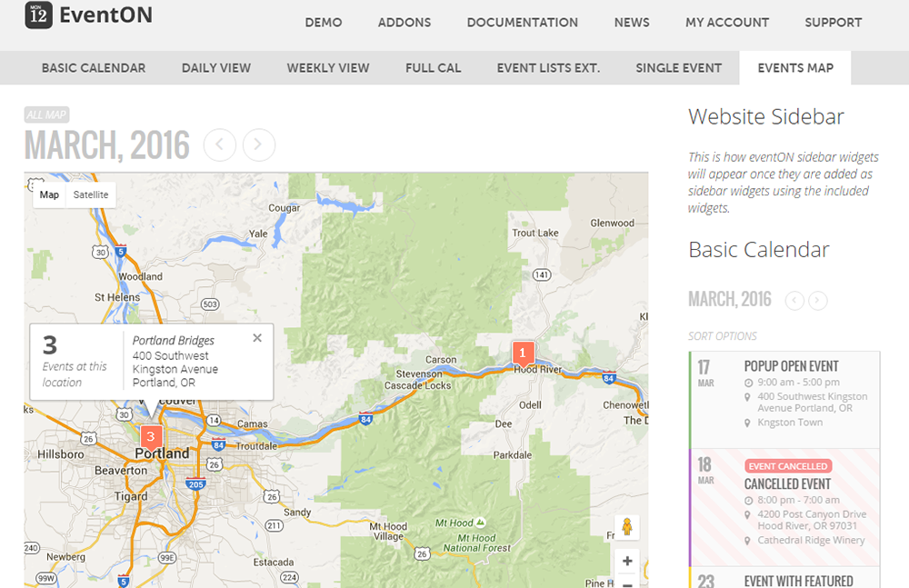Screen dimensions: 909x588
Task: Click the Hood River label on map
Action: [537, 369]
